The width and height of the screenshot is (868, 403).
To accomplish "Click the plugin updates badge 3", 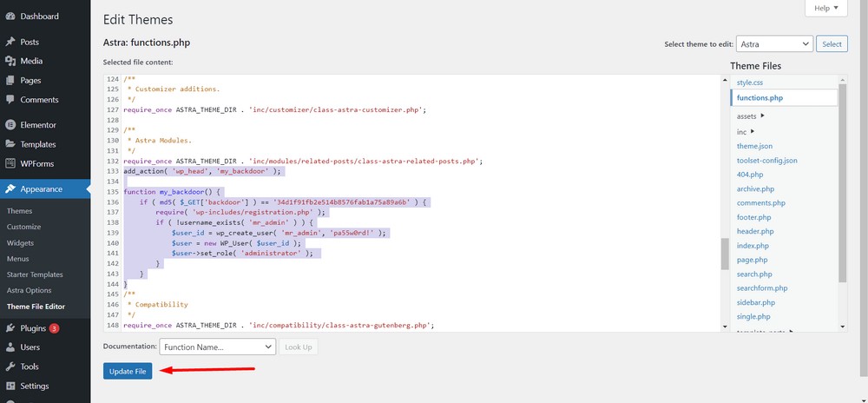I will 54,328.
